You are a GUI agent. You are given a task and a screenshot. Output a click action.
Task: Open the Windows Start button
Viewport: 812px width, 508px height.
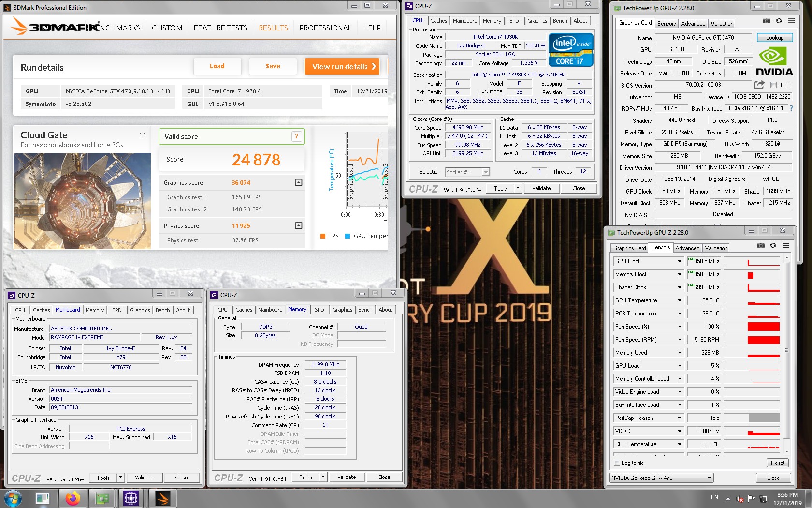(13, 498)
